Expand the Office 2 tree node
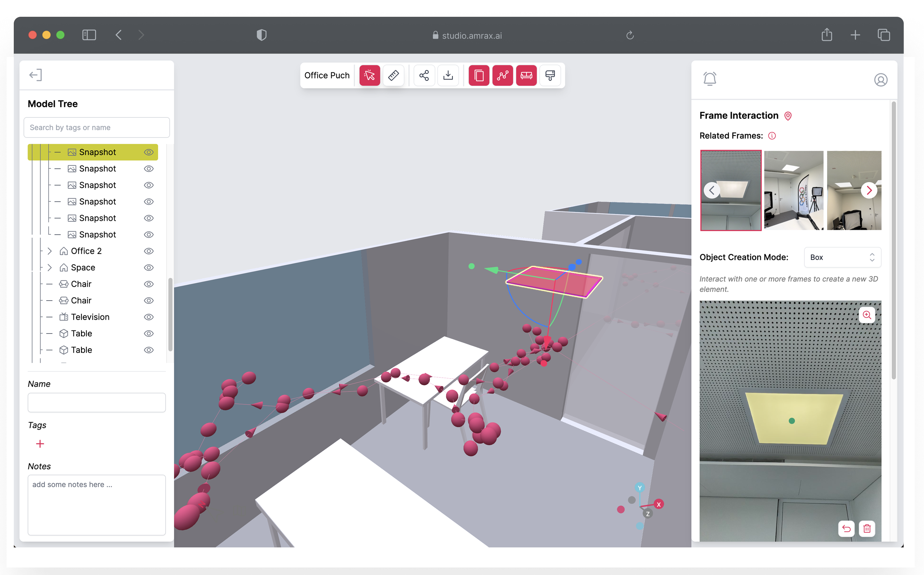This screenshot has width=924, height=575. point(49,251)
